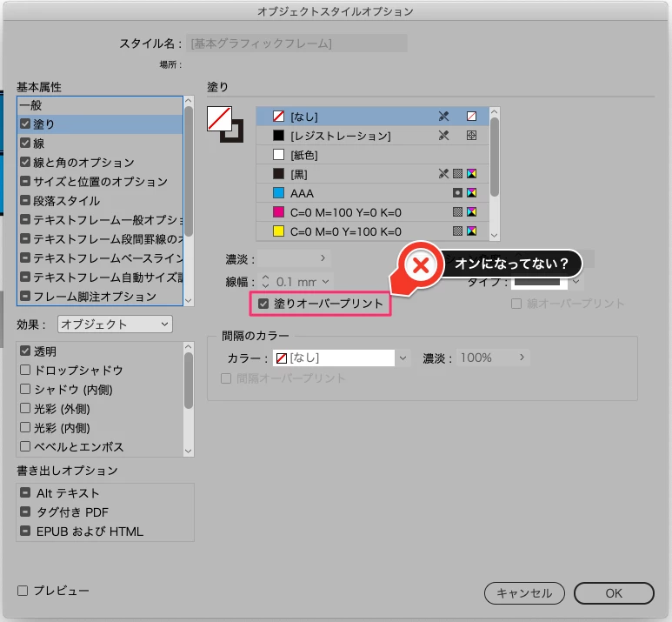The width and height of the screenshot is (672, 622).
Task: Toggle the 段落スタイル checkbox
Action: (25, 200)
